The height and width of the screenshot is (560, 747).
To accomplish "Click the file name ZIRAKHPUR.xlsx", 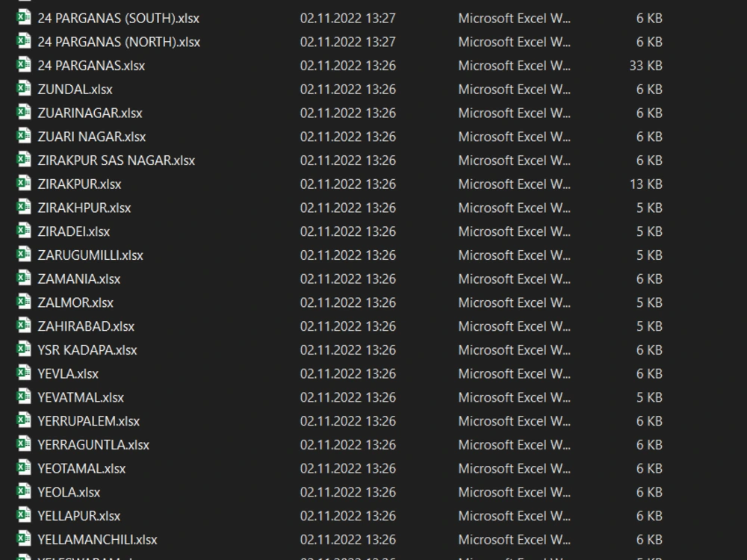I will pos(84,208).
